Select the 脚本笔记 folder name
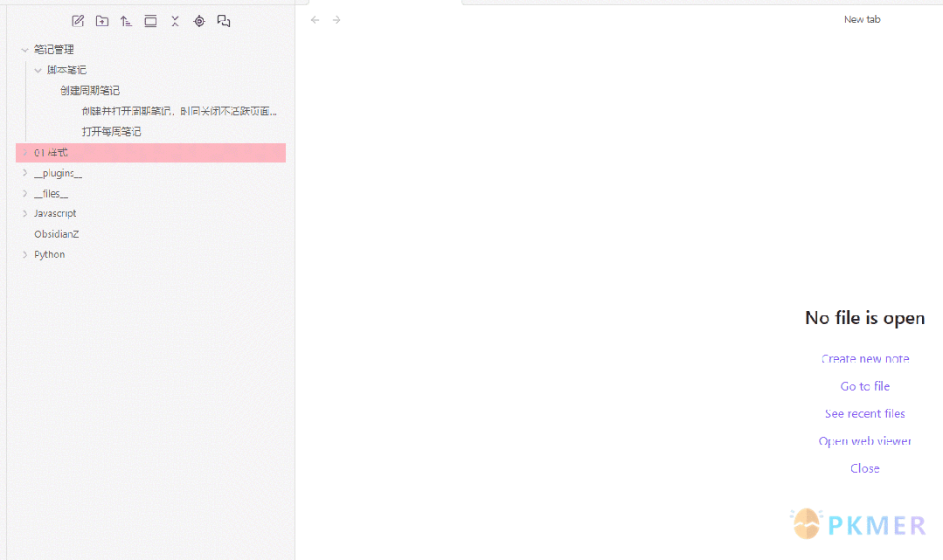The height and width of the screenshot is (560, 943). click(66, 71)
